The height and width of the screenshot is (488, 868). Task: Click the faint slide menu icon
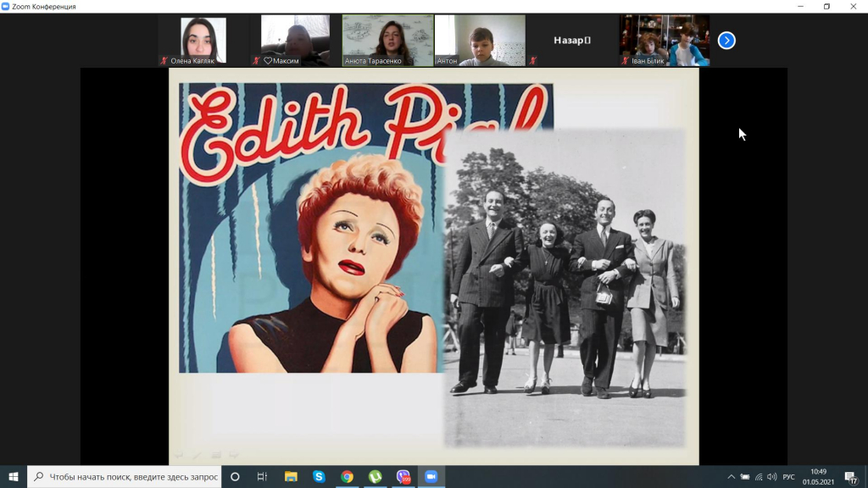coord(216,455)
